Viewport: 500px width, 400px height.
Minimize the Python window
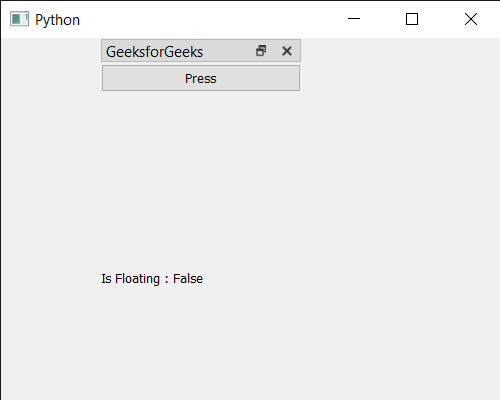(x=354, y=19)
